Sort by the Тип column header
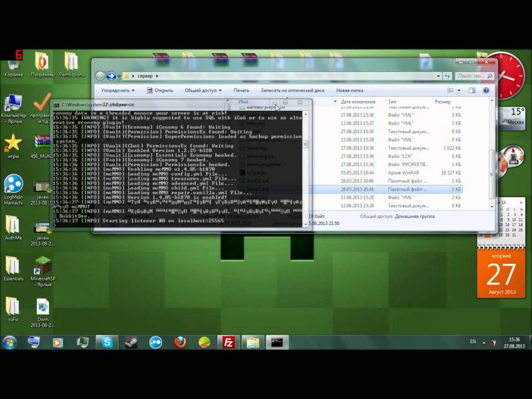The width and height of the screenshot is (532, 399). 392,101
